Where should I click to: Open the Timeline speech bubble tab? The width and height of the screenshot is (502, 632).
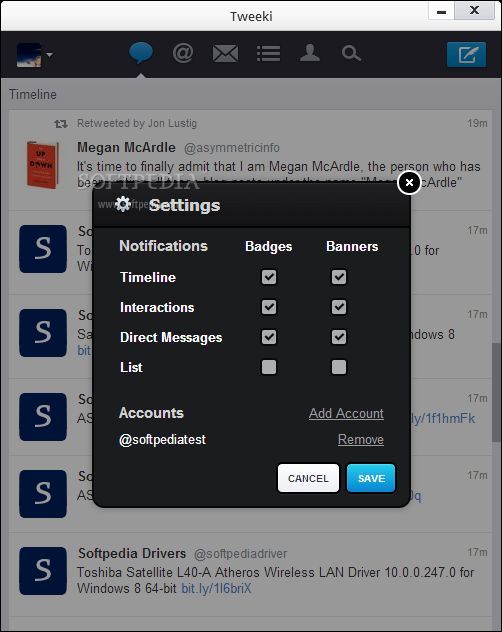[x=141, y=53]
